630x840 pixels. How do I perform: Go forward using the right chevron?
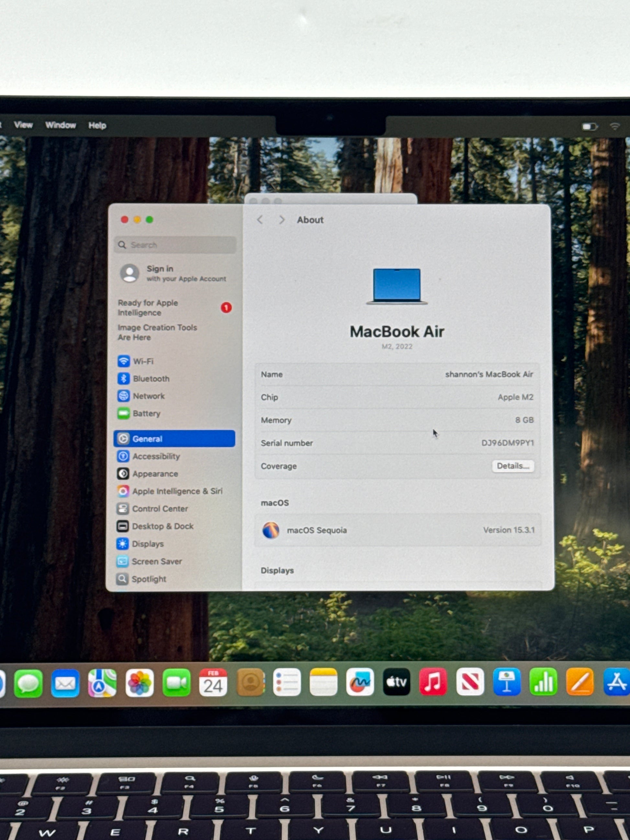pyautogui.click(x=281, y=220)
